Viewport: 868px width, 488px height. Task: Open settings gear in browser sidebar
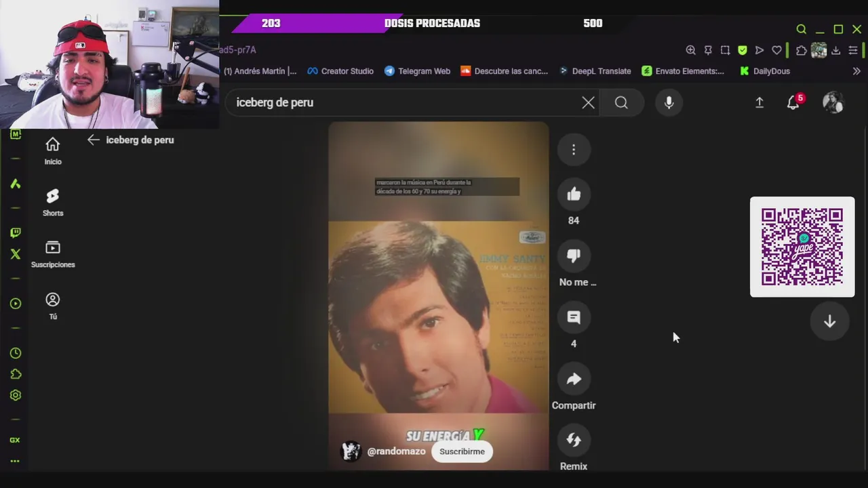click(16, 395)
